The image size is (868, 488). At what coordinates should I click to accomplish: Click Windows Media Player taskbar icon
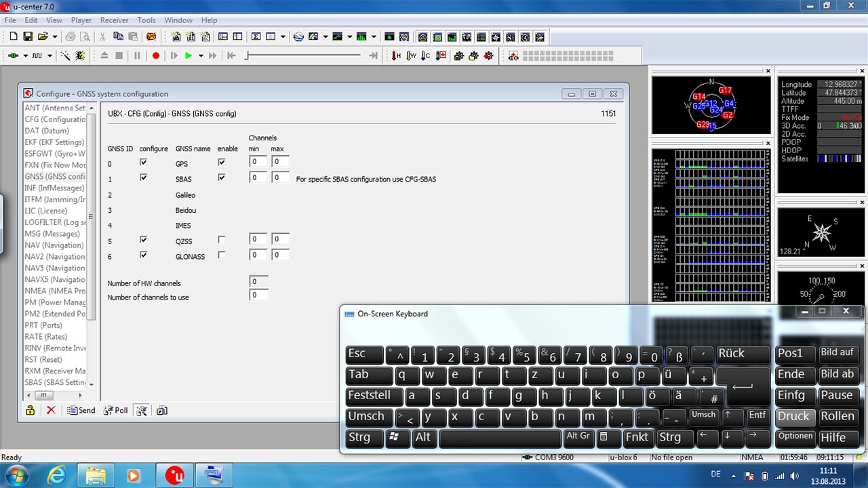pyautogui.click(x=134, y=476)
